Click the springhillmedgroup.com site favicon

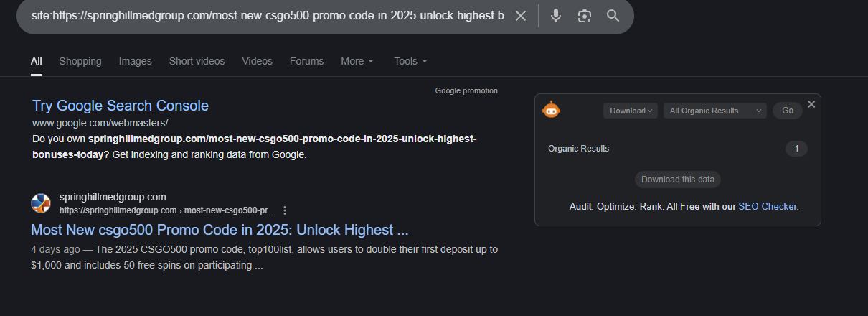(41, 203)
